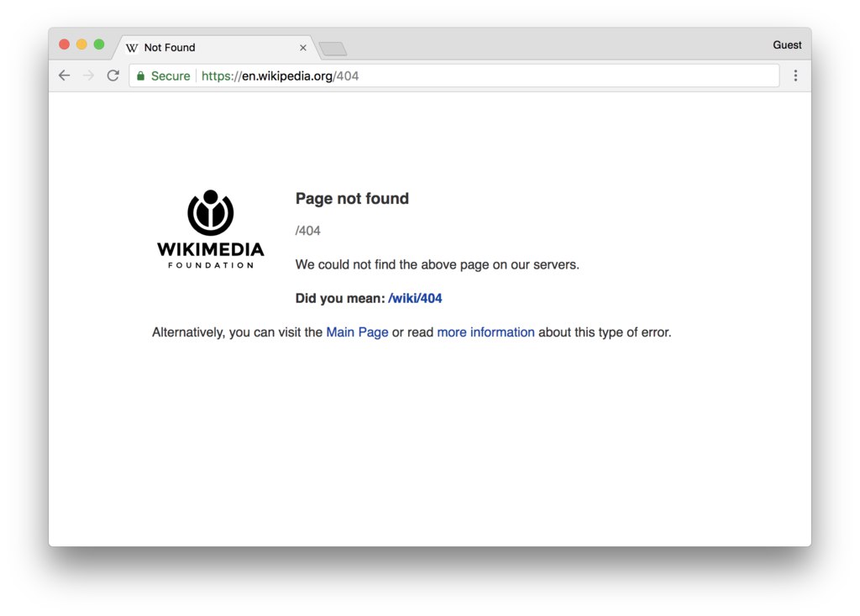Maximize the window with the green button
Screen dimensions: 860x616
point(99,44)
